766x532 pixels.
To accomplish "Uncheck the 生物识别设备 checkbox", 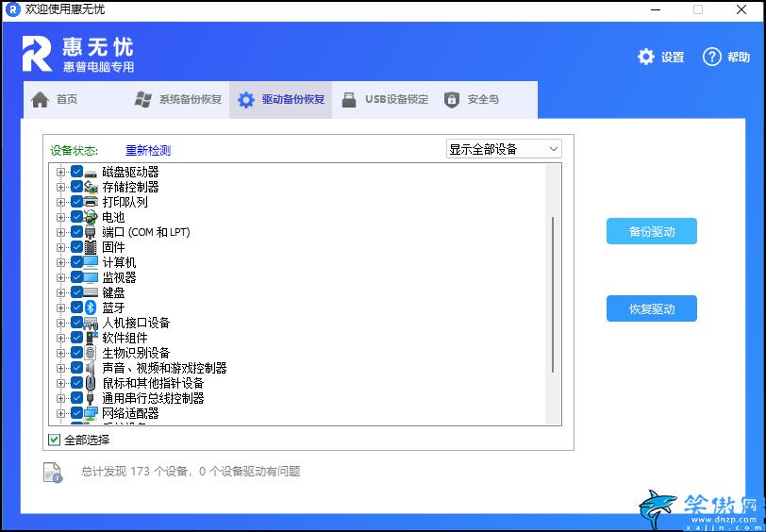I will click(76, 353).
